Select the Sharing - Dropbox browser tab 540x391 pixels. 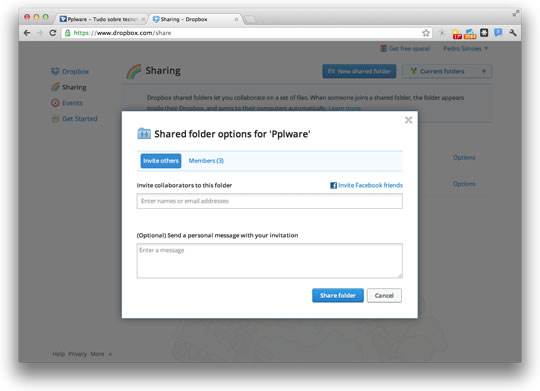195,19
